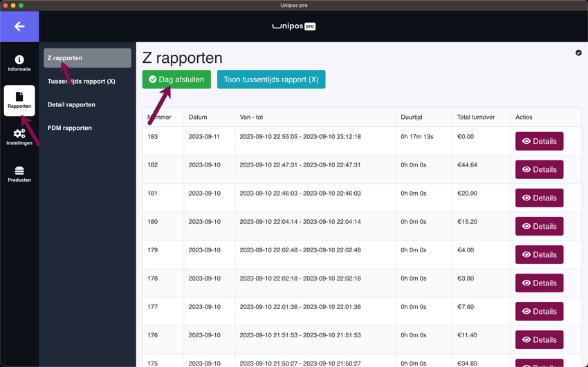Click Toon tussentijds rapport (X) button
The height and width of the screenshot is (367, 588).
[x=271, y=79]
